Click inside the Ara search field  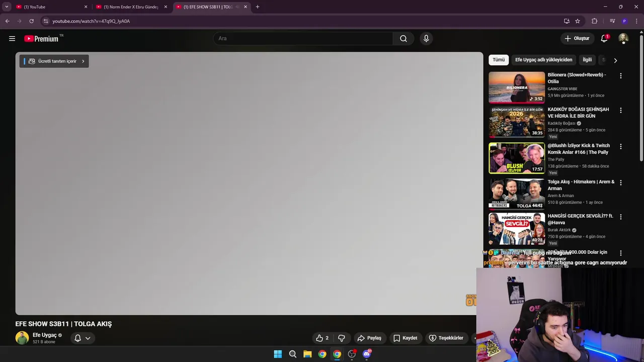pyautogui.click(x=303, y=38)
